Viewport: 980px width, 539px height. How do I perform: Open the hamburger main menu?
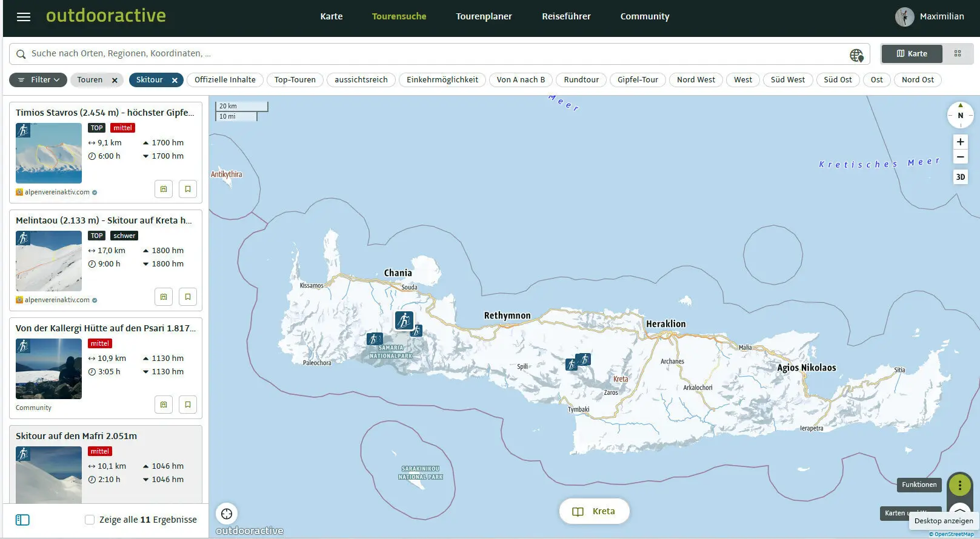(x=24, y=17)
